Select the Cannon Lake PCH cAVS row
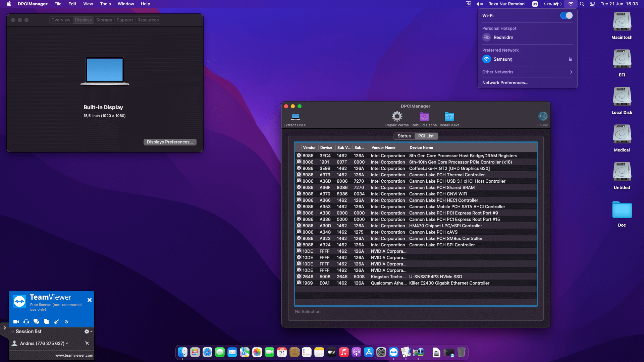This screenshot has height=362, width=644. 416,232
